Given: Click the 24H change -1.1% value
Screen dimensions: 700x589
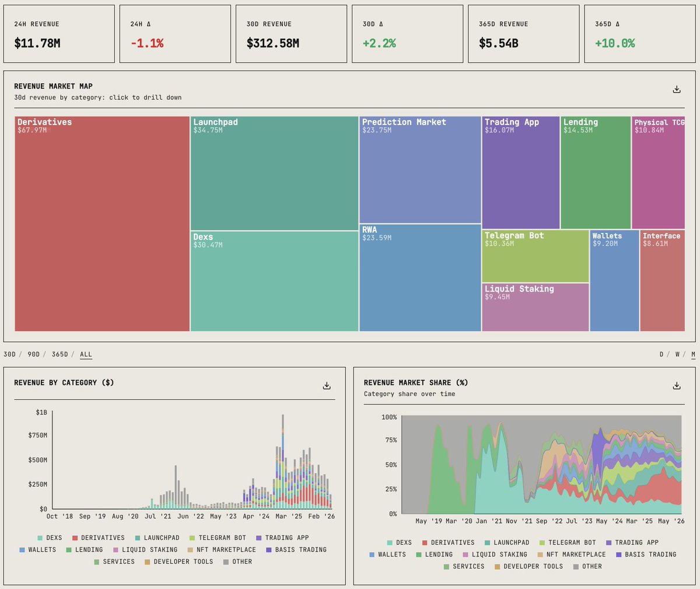Looking at the screenshot, I should click(x=147, y=43).
